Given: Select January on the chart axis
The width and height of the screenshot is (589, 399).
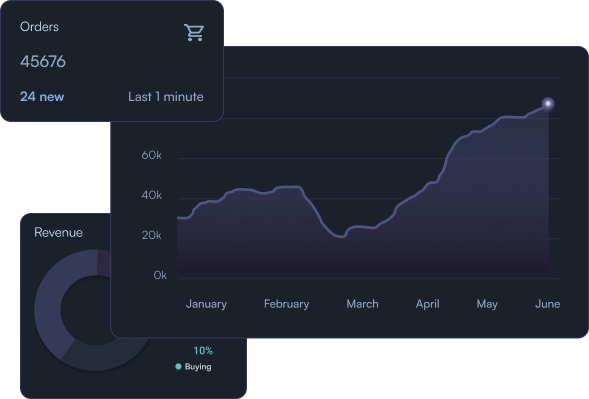Looking at the screenshot, I should (x=206, y=304).
